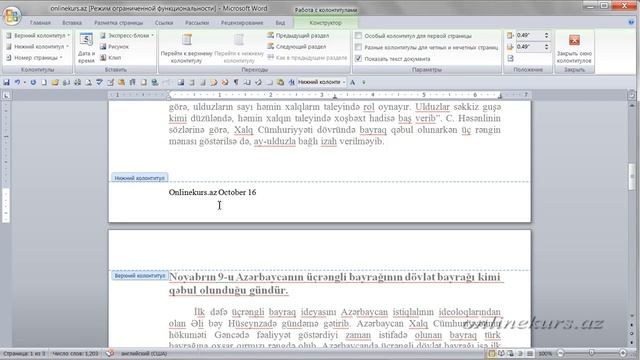The height and width of the screenshot is (360, 640).
Task: Click the show paragraph marks icon
Action: pos(236,82)
